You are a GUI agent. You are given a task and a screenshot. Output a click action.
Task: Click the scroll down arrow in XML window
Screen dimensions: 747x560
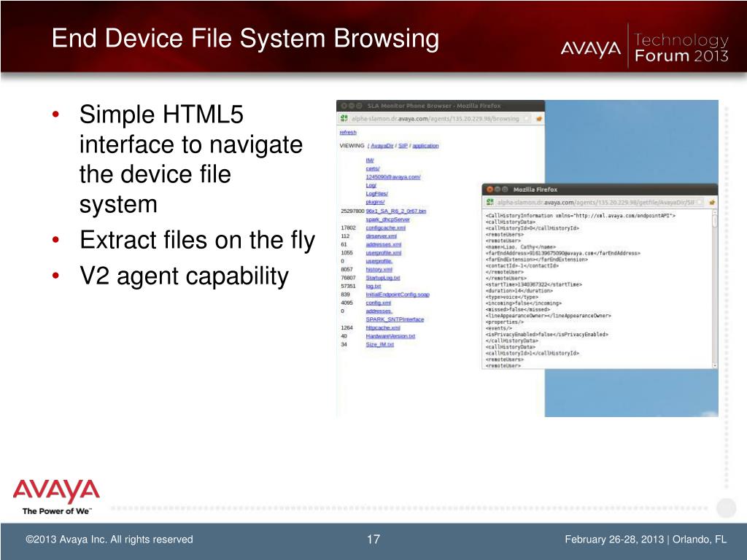coord(715,365)
